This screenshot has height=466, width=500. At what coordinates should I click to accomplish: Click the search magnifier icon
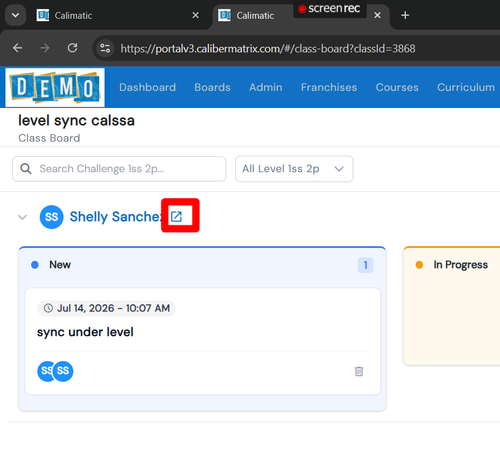coord(26,169)
